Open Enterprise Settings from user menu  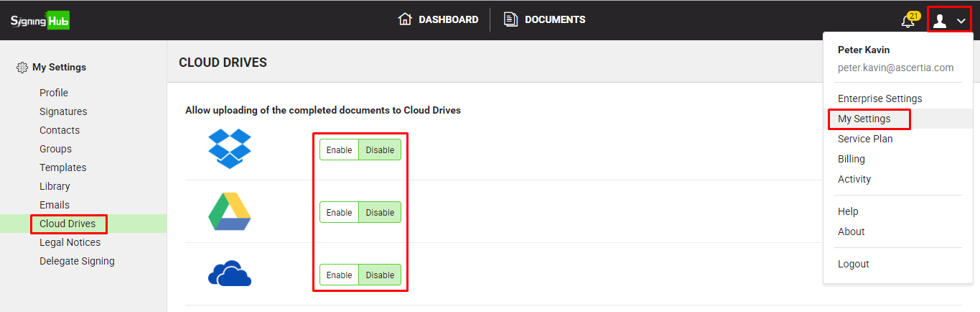click(879, 98)
